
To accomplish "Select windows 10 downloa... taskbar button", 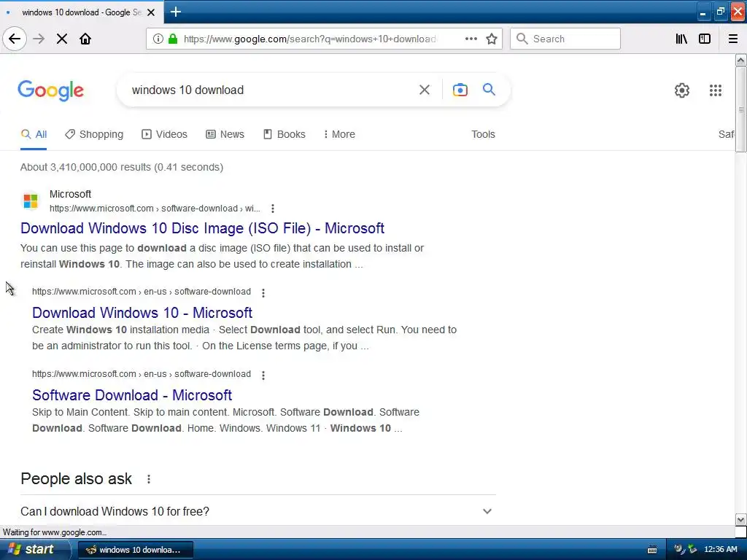I will pyautogui.click(x=135, y=550).
